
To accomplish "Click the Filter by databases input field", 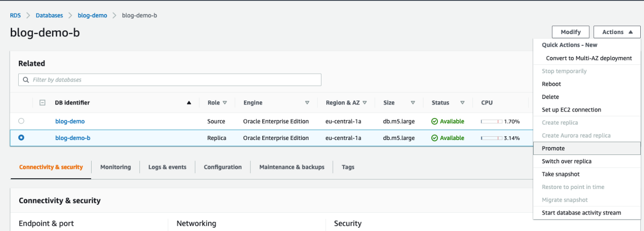I will coord(170,80).
